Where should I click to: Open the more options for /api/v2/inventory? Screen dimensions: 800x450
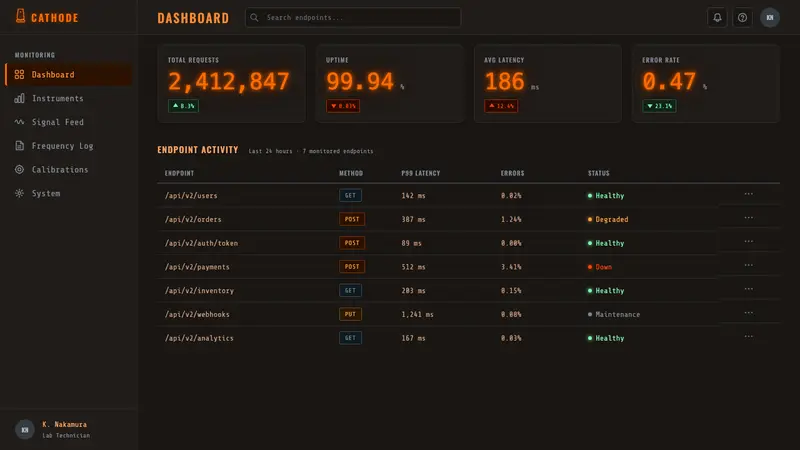pos(748,289)
